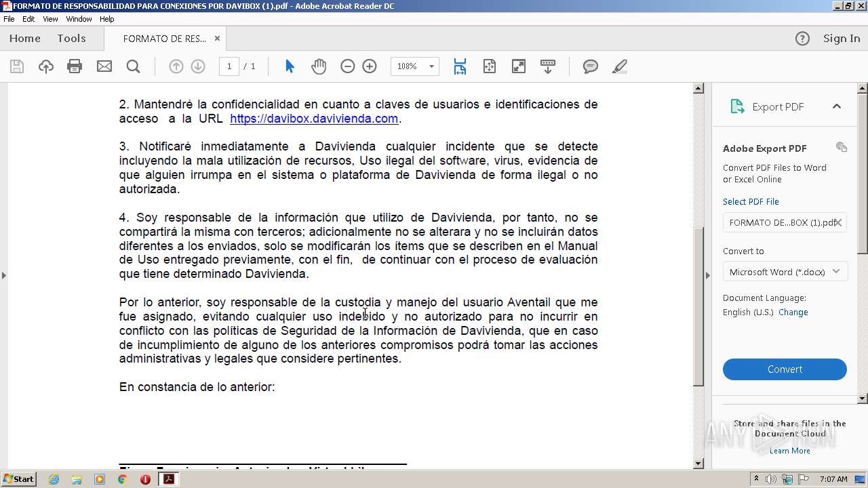Click the Opera taskbar icon
The height and width of the screenshot is (488, 868).
145,479
